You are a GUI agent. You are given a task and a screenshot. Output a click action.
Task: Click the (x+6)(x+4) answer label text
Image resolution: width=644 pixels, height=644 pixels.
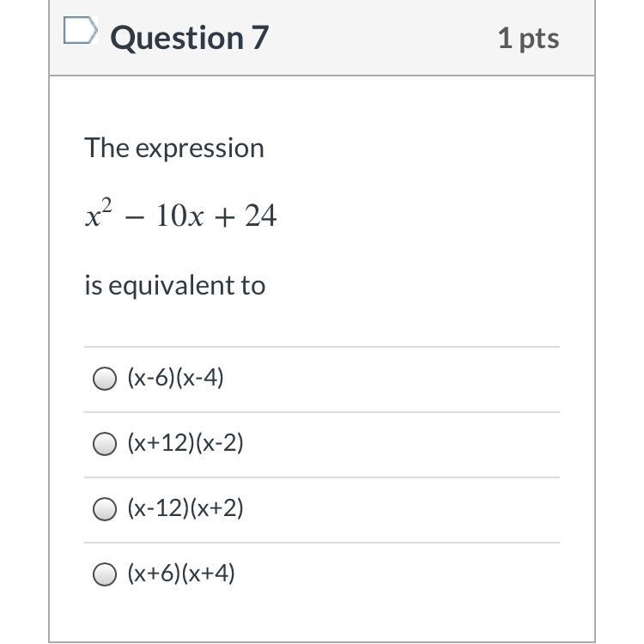180,573
